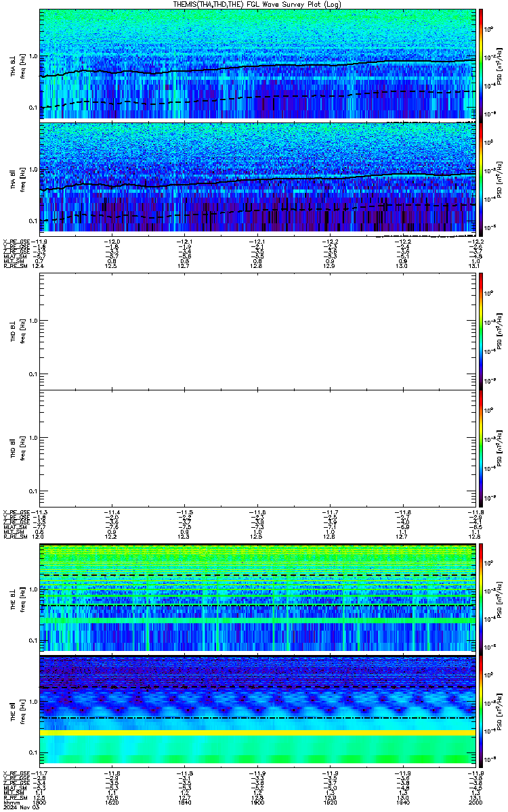Click the PSD color bar beside THD B∥ panel

point(481,449)
